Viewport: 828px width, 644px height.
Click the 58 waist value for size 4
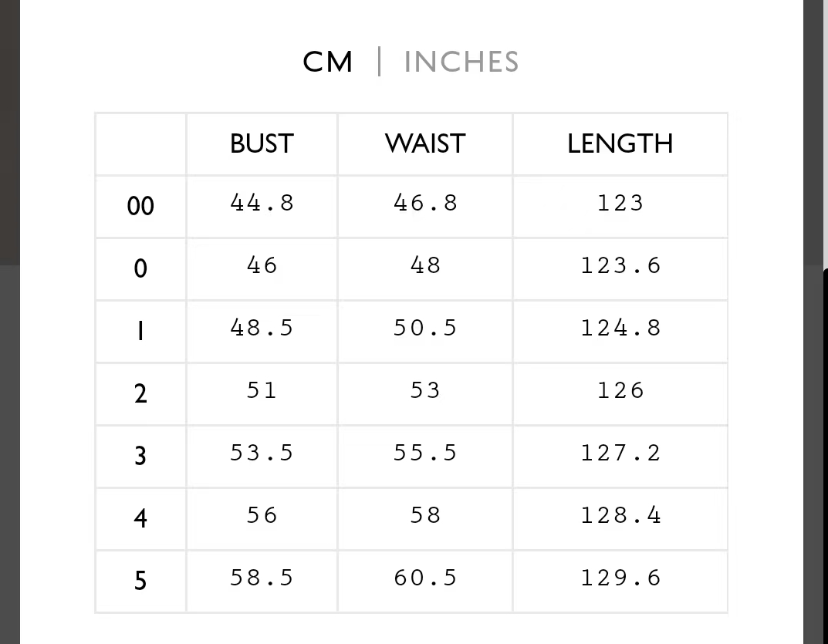(x=425, y=515)
